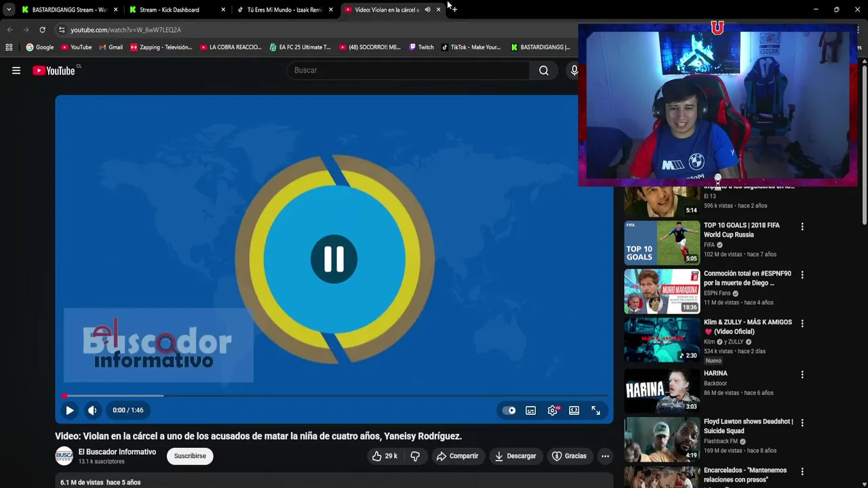Open the player settings gear
This screenshot has height=488, width=868.
click(x=553, y=410)
